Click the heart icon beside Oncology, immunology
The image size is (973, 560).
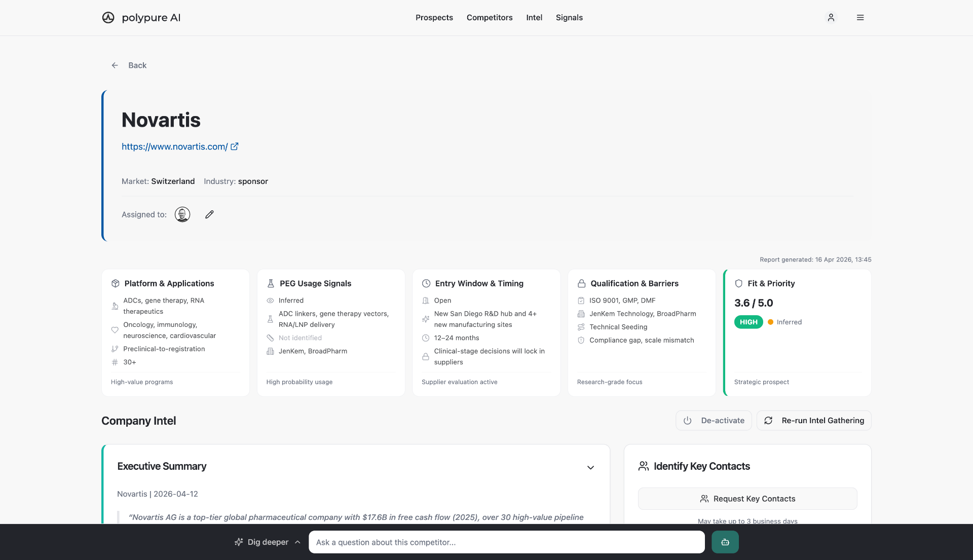115,330
